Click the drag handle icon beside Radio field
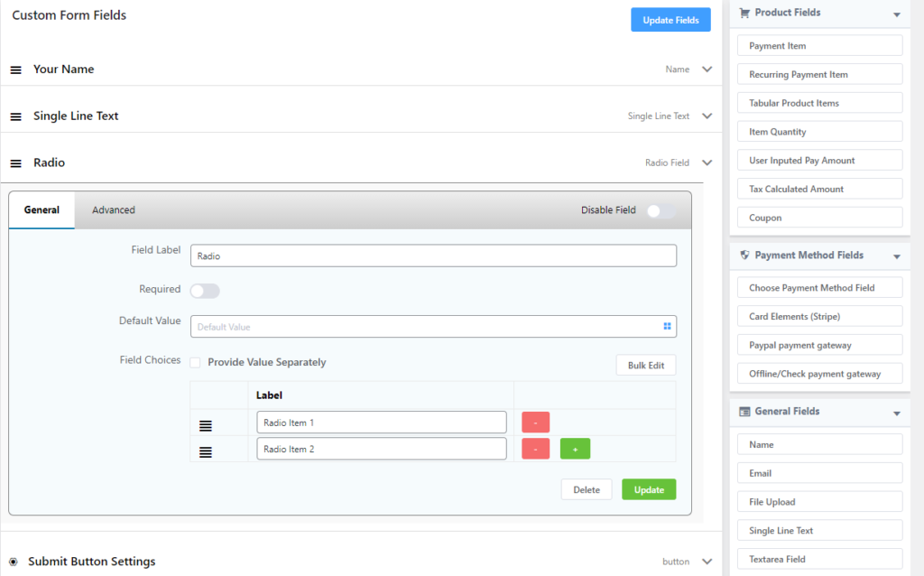 pyautogui.click(x=15, y=163)
